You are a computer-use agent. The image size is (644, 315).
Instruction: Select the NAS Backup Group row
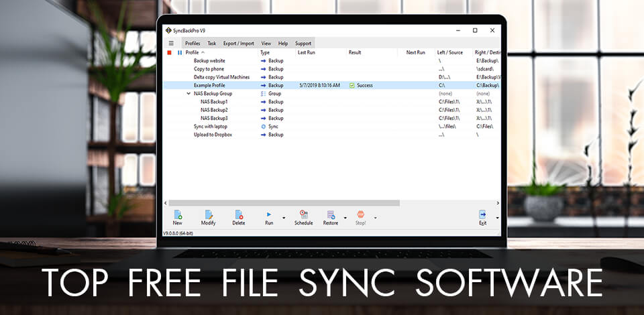[x=332, y=94]
